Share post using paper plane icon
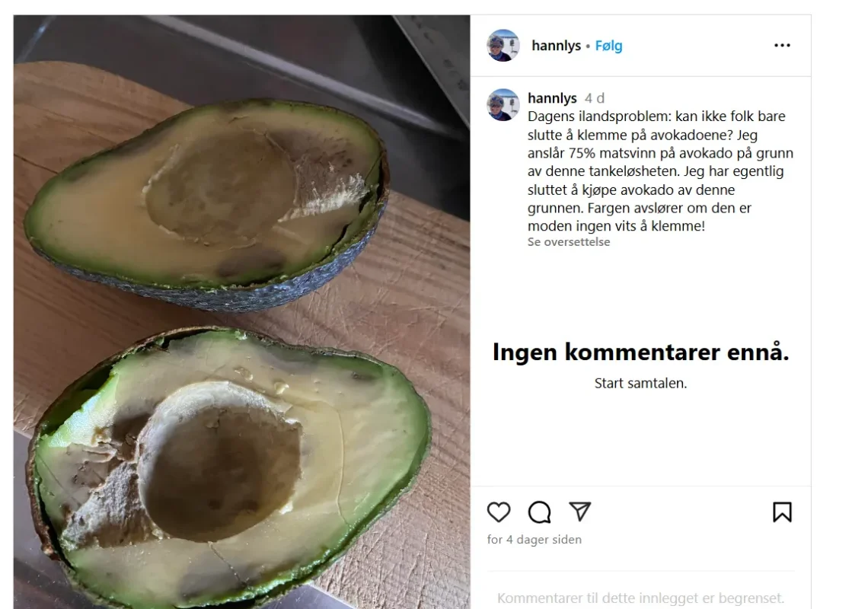This screenshot has height=609, width=868. click(x=580, y=512)
